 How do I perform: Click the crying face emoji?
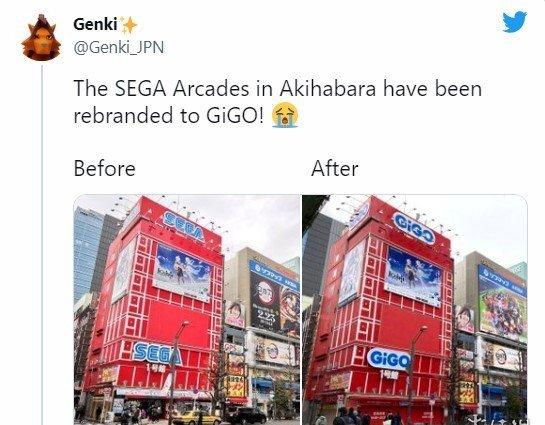pyautogui.click(x=285, y=115)
